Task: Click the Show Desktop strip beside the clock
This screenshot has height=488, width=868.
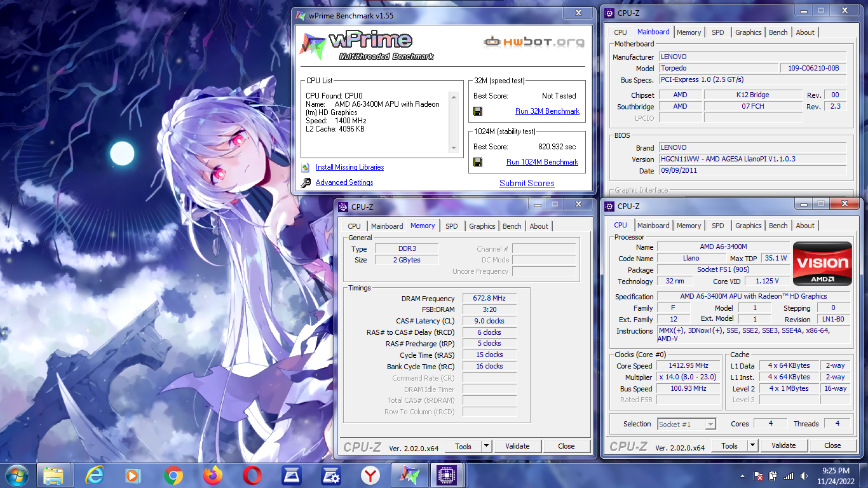Action: [864, 475]
